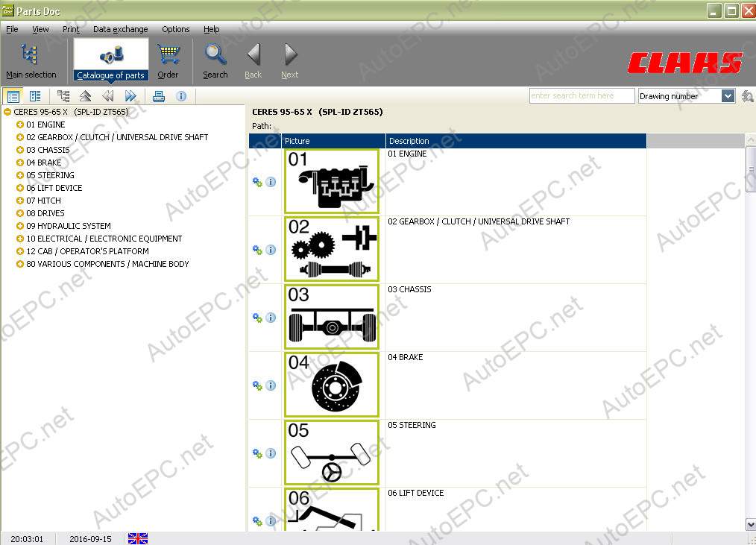Viewport: 756px width, 545px height.
Task: Open the Search magnifier tool
Action: pyautogui.click(x=215, y=61)
